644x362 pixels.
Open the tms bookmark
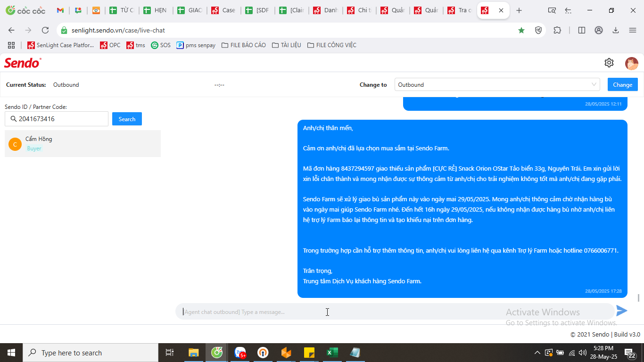136,45
